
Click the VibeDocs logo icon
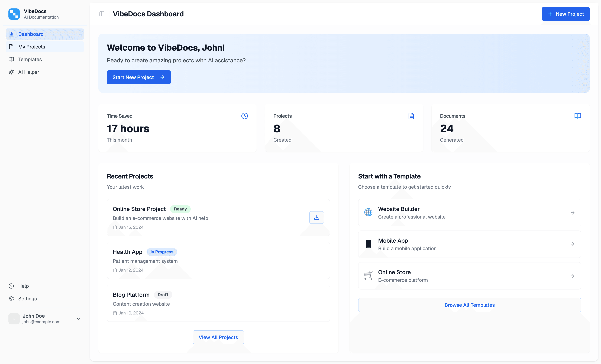pyautogui.click(x=14, y=14)
